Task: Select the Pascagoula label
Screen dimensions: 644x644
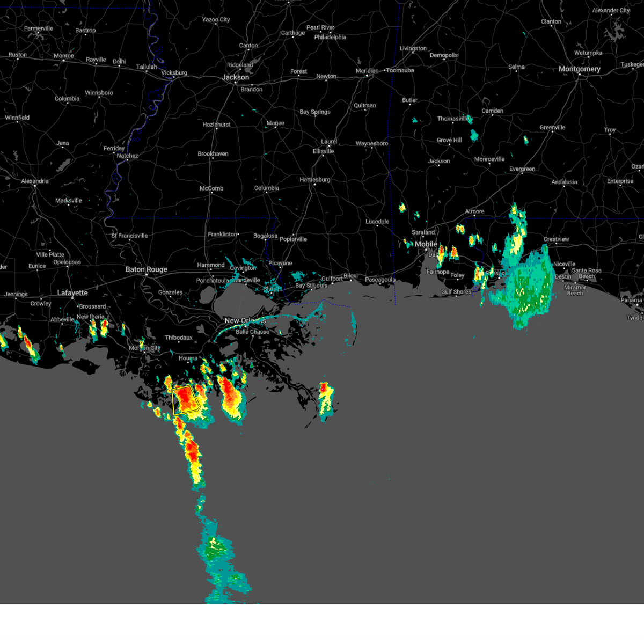Action: click(380, 280)
